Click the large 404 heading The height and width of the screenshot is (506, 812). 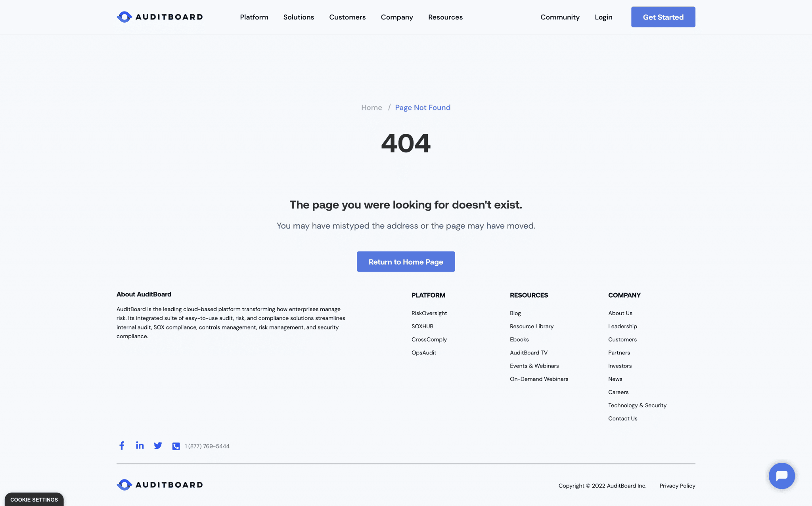click(406, 143)
